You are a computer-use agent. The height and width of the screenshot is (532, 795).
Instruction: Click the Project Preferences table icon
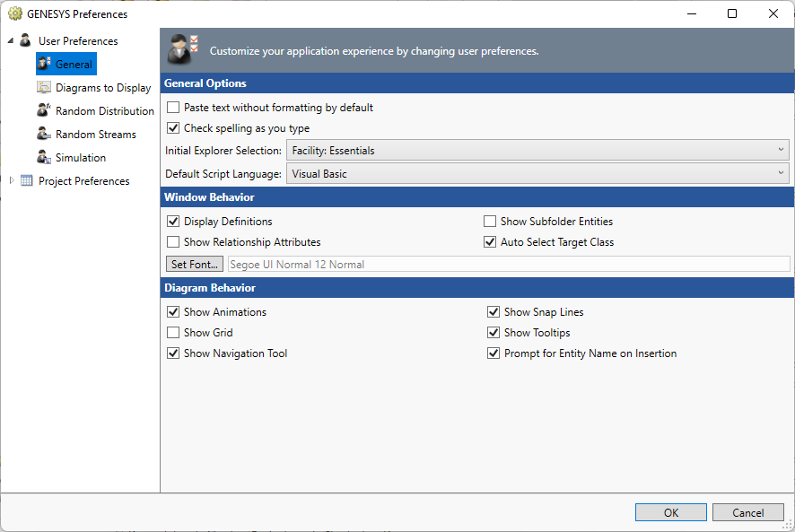[26, 181]
